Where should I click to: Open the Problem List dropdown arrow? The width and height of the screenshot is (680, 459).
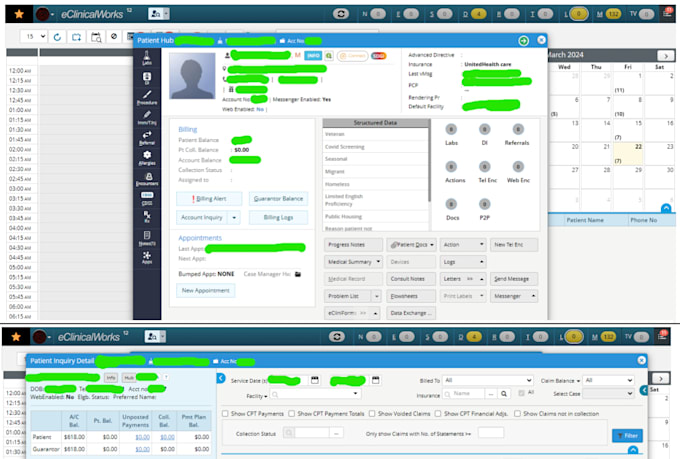(x=376, y=296)
